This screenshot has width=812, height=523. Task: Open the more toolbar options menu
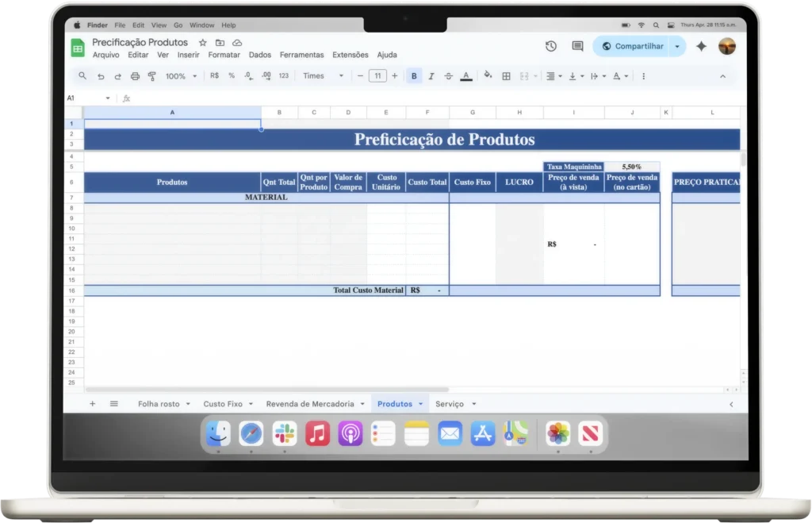point(644,76)
